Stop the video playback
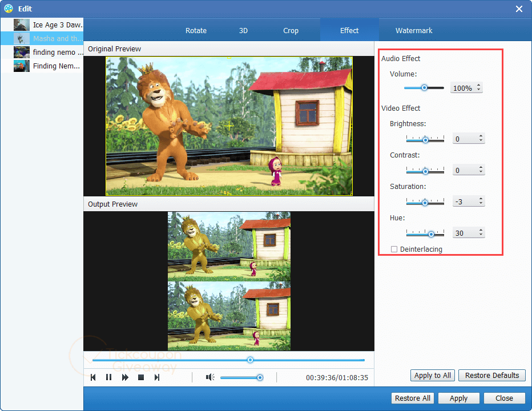This screenshot has width=532, height=411. pyautogui.click(x=141, y=377)
